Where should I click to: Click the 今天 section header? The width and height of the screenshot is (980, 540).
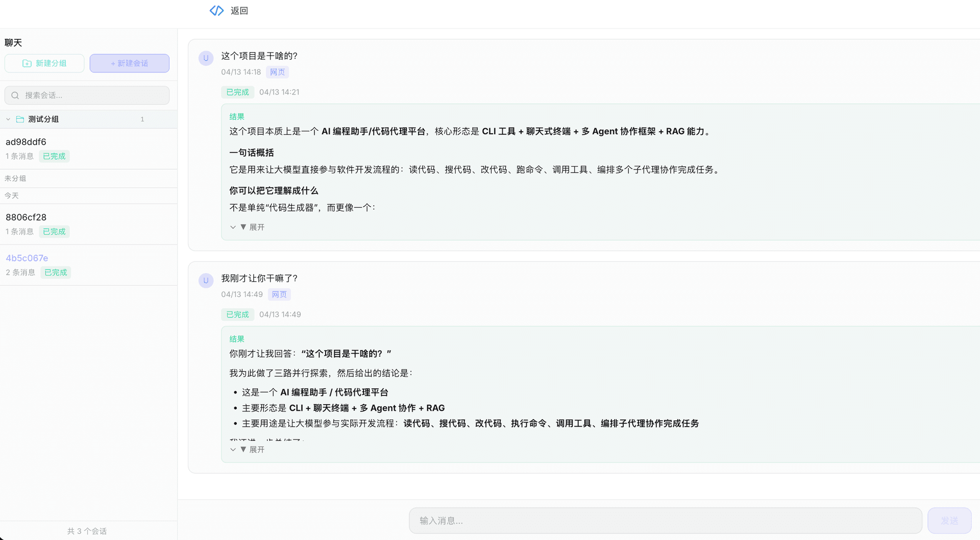point(11,195)
